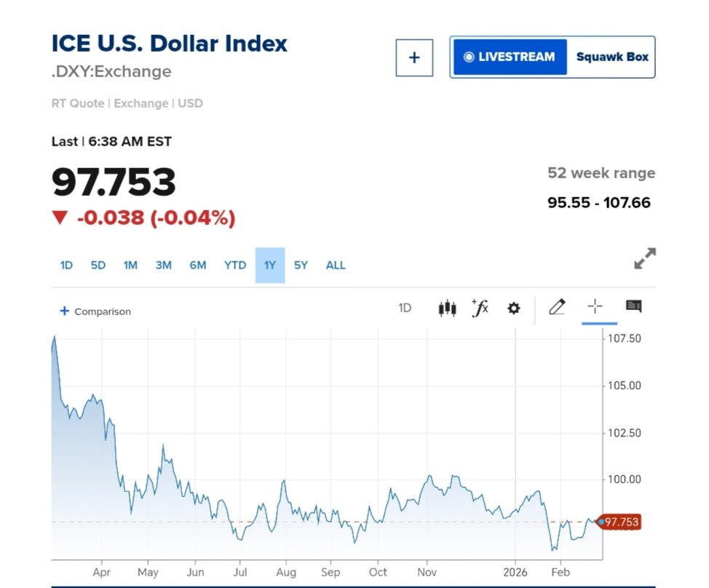Open the chart events comment icon
The width and height of the screenshot is (709, 588).
click(633, 306)
